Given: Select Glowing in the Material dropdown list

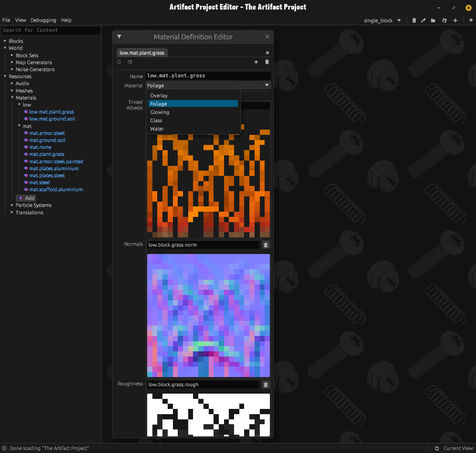Looking at the screenshot, I should pyautogui.click(x=160, y=112).
